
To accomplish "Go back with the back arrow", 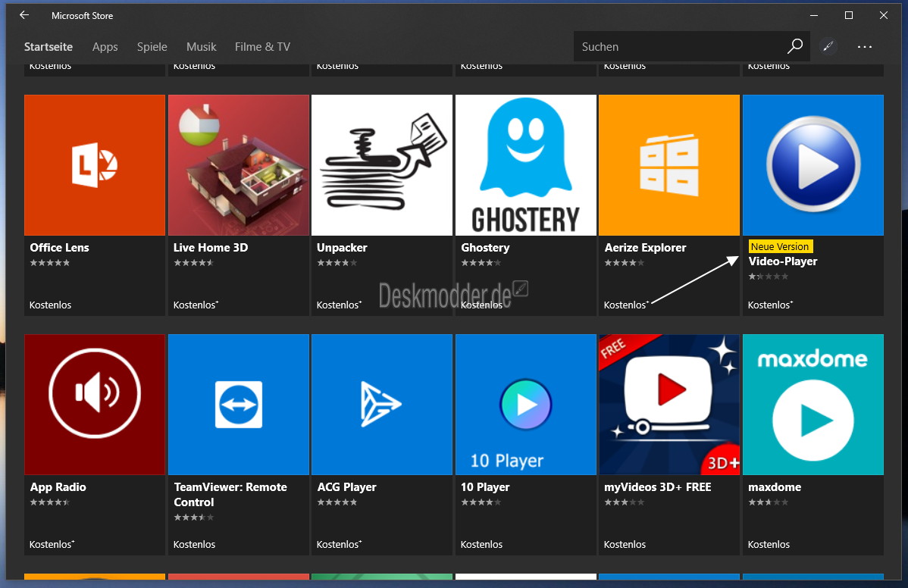I will click(x=24, y=15).
